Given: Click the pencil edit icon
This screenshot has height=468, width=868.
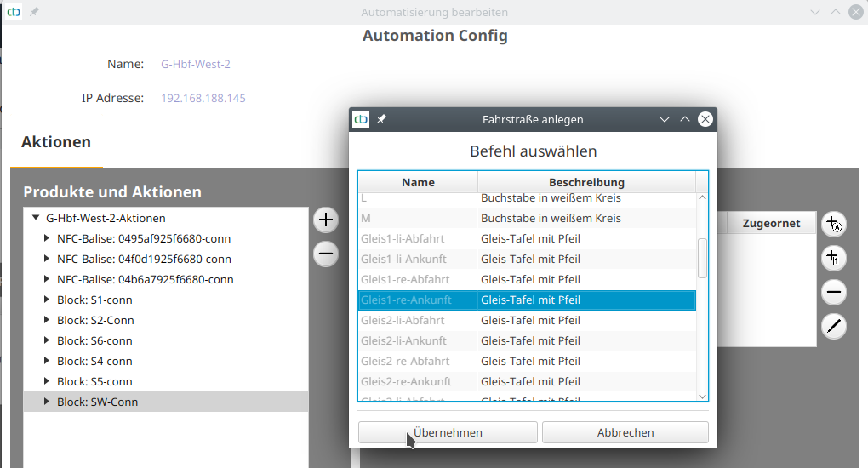Looking at the screenshot, I should [x=834, y=327].
